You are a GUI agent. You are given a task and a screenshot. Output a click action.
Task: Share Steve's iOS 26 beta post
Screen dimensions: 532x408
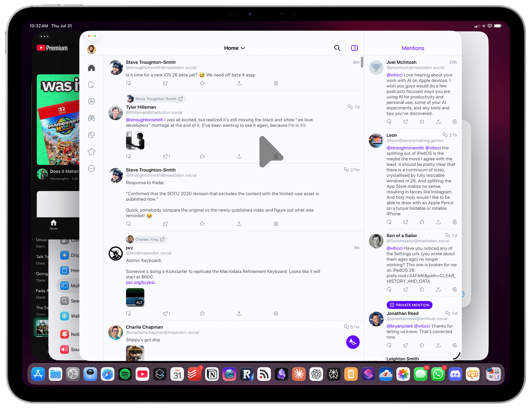coord(239,83)
